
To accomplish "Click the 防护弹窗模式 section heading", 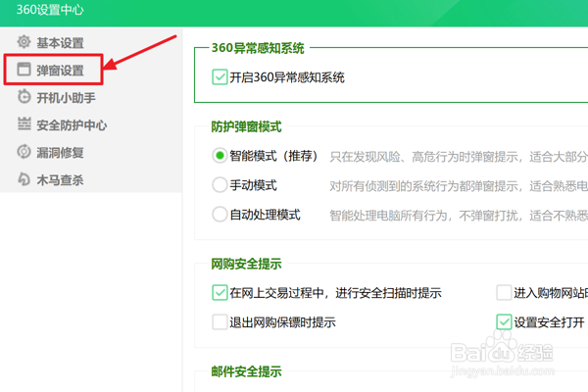I will tap(246, 126).
